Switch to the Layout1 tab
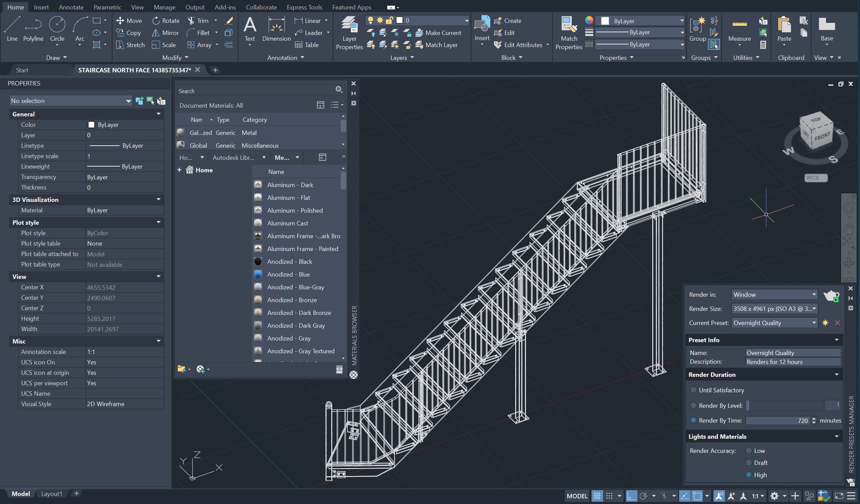Screen dimensions: 860x504 52,494
